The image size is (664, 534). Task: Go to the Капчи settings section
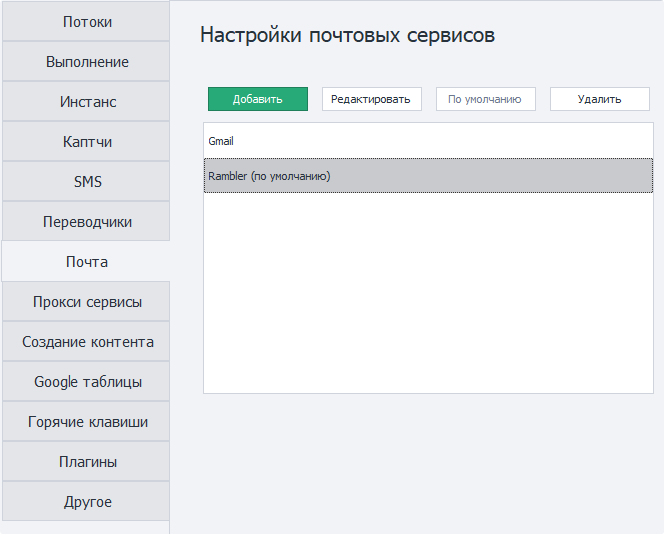[x=87, y=142]
